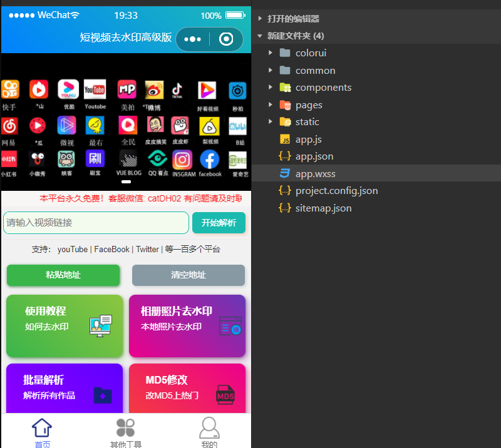Tap the 小红书 red icon
The width and height of the screenshot is (501, 448).
[9, 160]
